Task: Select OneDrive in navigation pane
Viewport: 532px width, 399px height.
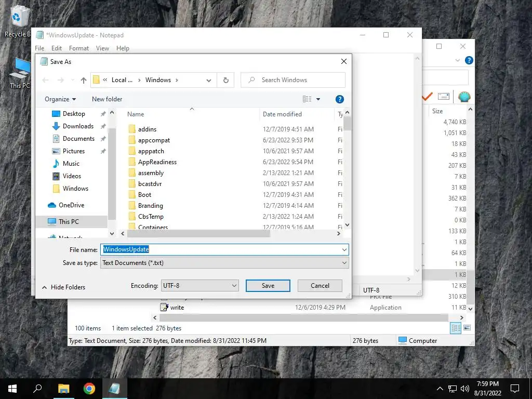Action: coord(71,205)
